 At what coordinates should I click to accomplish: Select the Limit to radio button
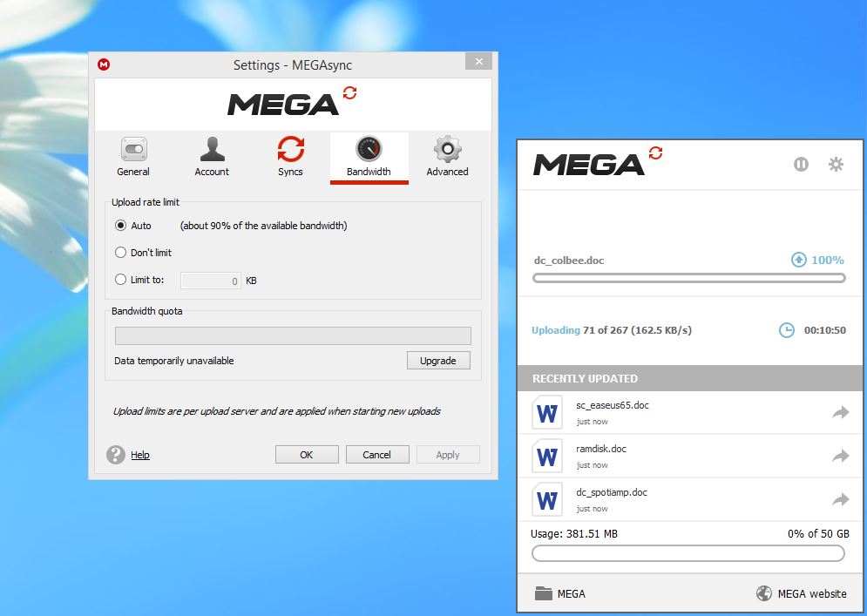tap(120, 280)
